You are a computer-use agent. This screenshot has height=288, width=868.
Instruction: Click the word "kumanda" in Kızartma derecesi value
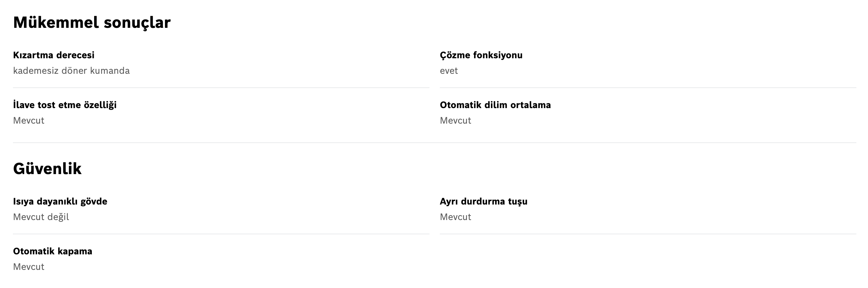coord(110,71)
